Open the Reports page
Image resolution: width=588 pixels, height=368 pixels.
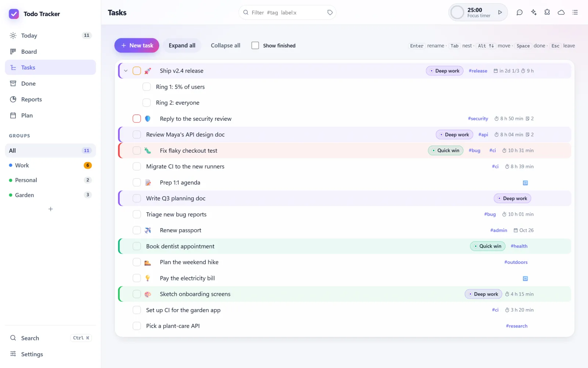tap(50, 99)
